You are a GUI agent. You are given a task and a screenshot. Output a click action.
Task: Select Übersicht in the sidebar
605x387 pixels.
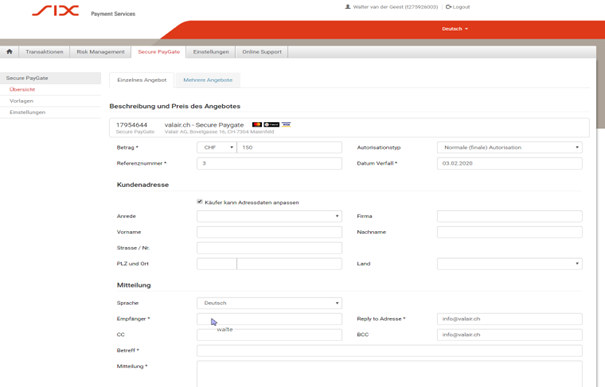click(22, 90)
